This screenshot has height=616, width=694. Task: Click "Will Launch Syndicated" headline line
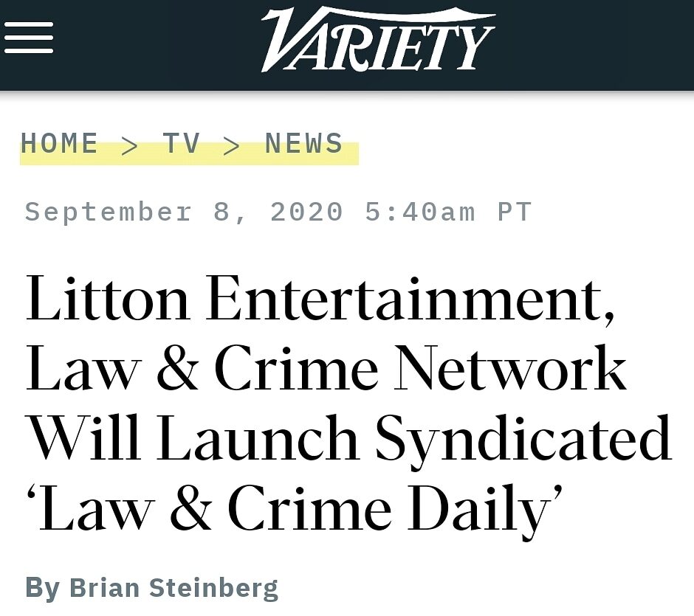pos(348,438)
